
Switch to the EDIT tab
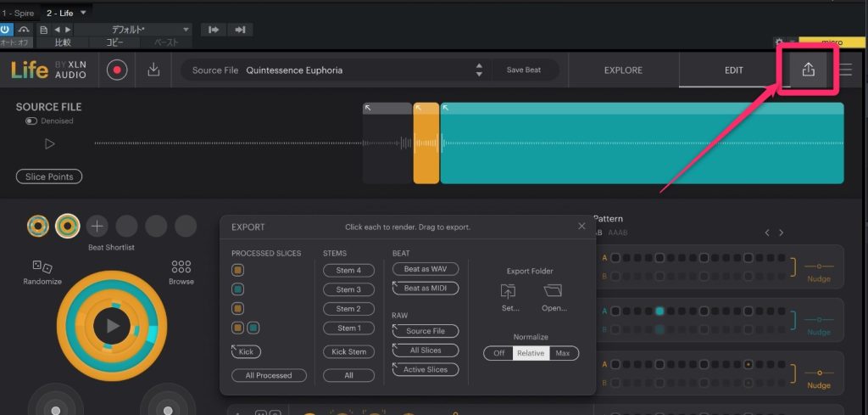tap(734, 70)
